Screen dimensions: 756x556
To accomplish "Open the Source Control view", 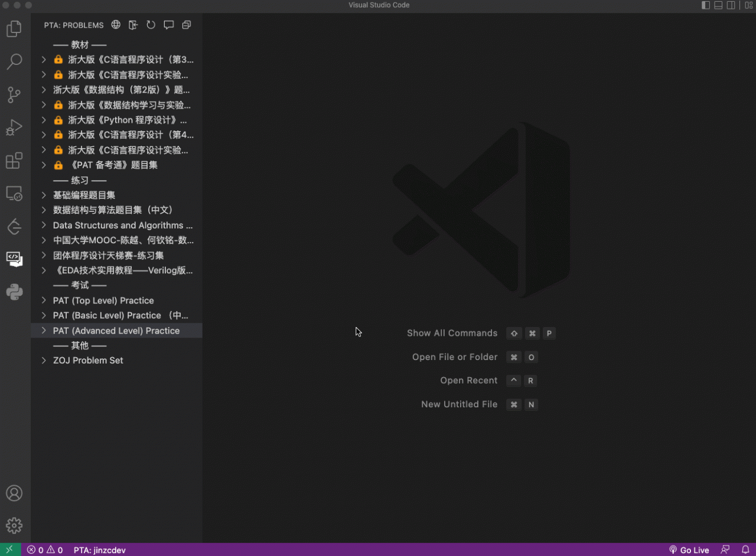I will [x=14, y=94].
